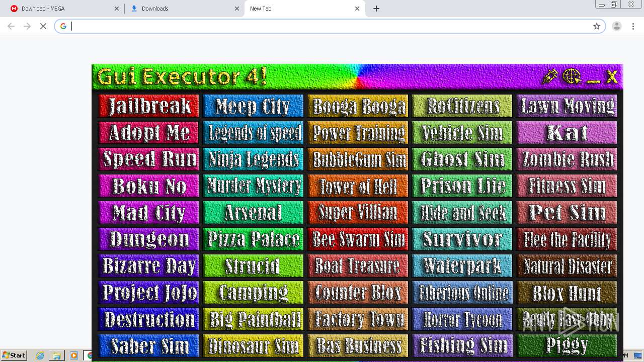Click the syringe inject icon in Gui Executor
The image size is (644, 362).
point(550,77)
